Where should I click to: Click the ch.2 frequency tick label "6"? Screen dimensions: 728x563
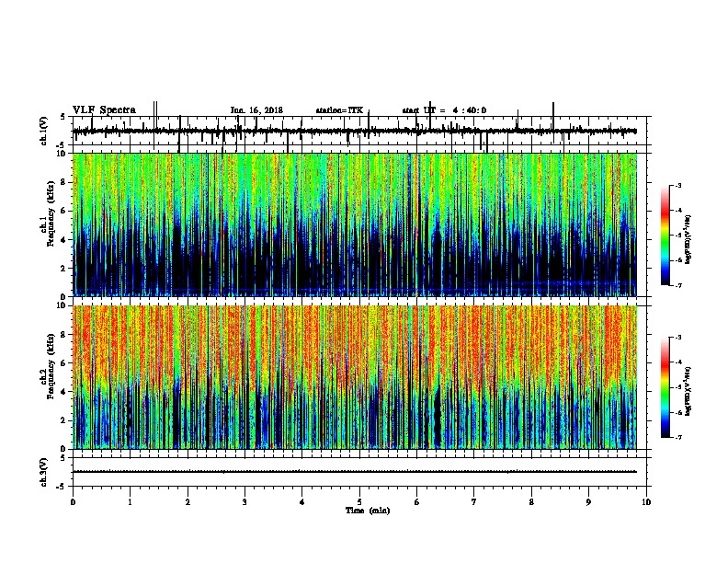64,363
